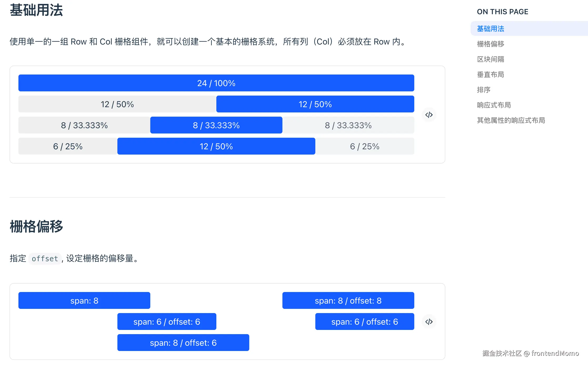The height and width of the screenshot is (366, 588).
Task: Click the left gray 6 / 25% column
Action: point(68,146)
